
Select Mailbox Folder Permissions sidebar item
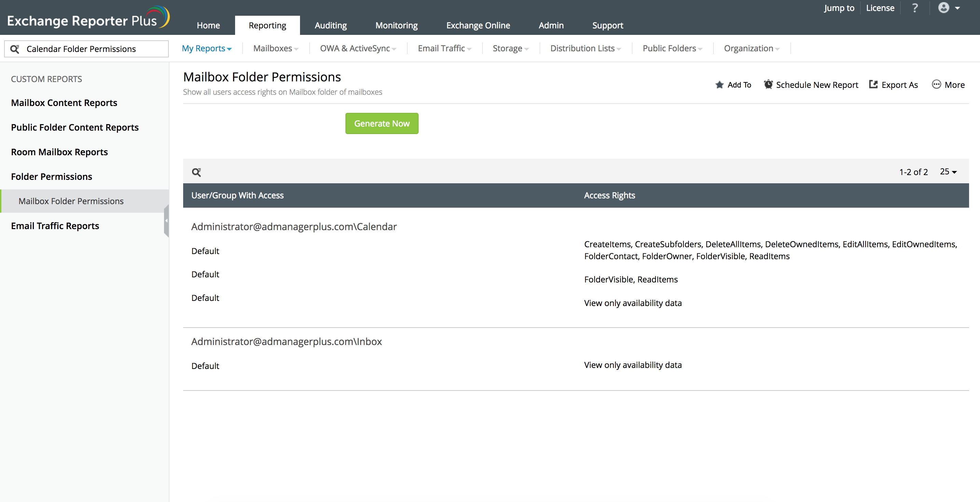(71, 201)
